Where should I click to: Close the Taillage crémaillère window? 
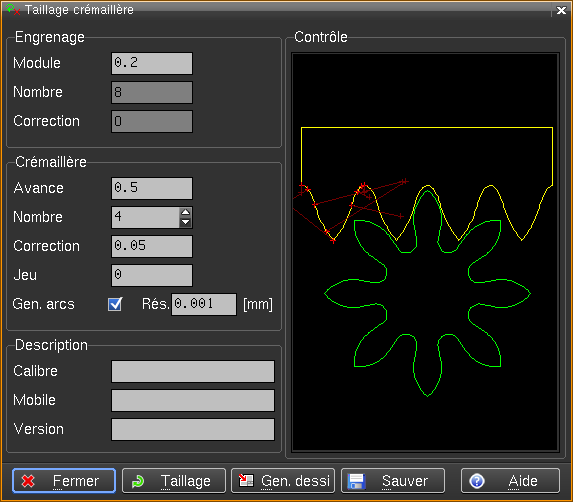(x=561, y=10)
